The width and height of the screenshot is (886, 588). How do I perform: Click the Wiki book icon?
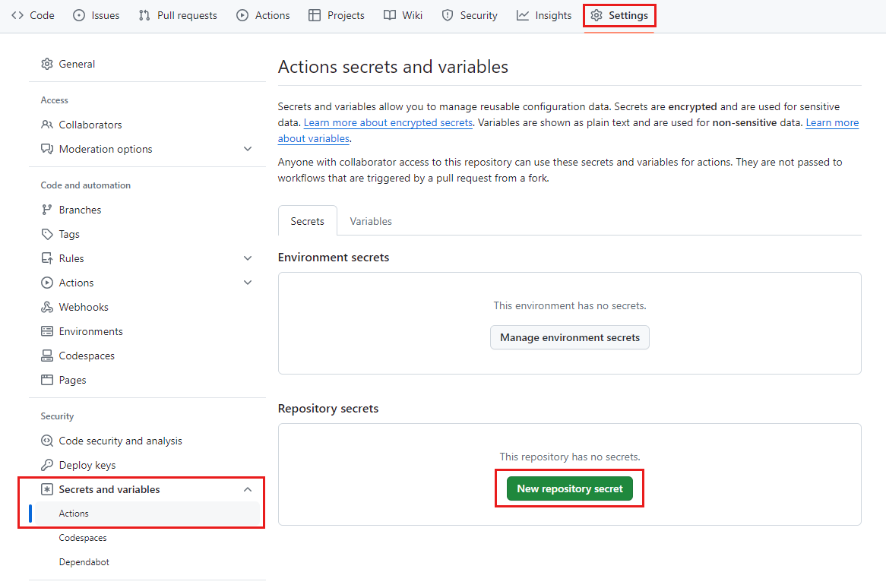click(389, 15)
